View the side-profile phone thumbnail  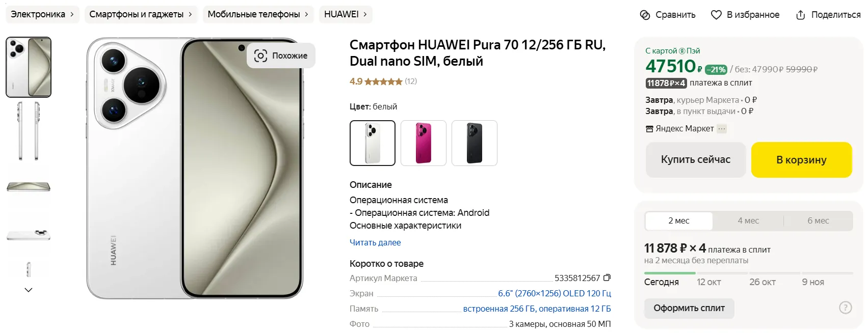click(x=29, y=131)
